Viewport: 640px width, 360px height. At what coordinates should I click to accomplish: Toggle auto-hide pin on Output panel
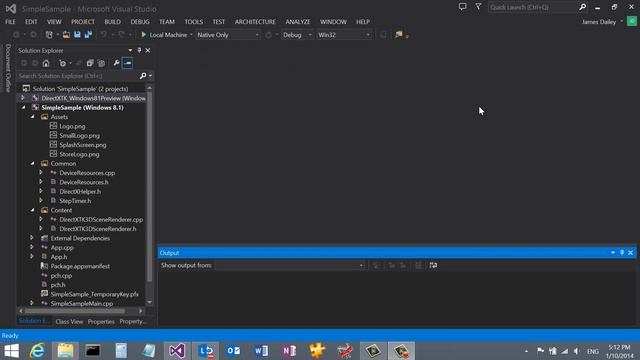(x=622, y=253)
